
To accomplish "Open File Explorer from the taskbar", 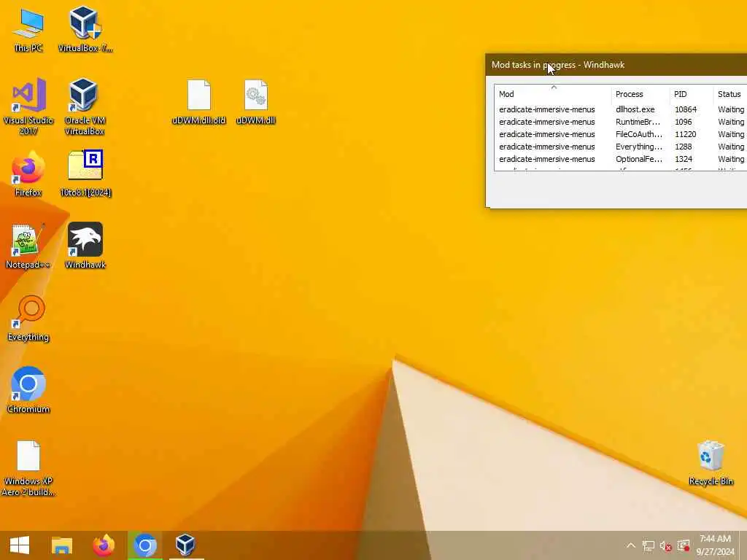I will tap(62, 545).
